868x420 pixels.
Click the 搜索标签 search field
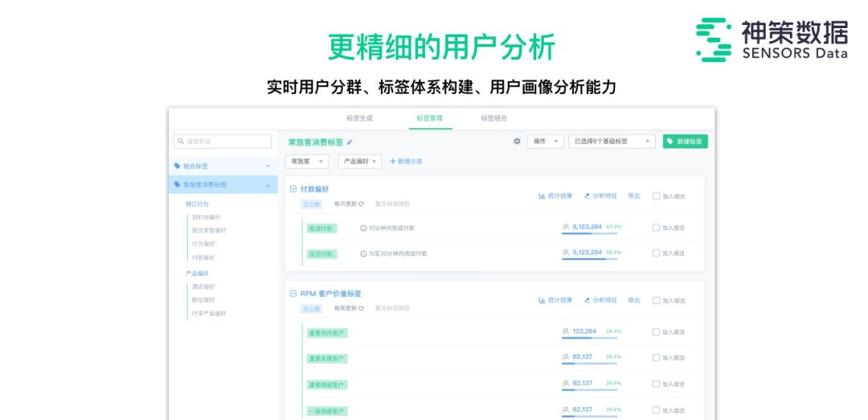pos(223,142)
